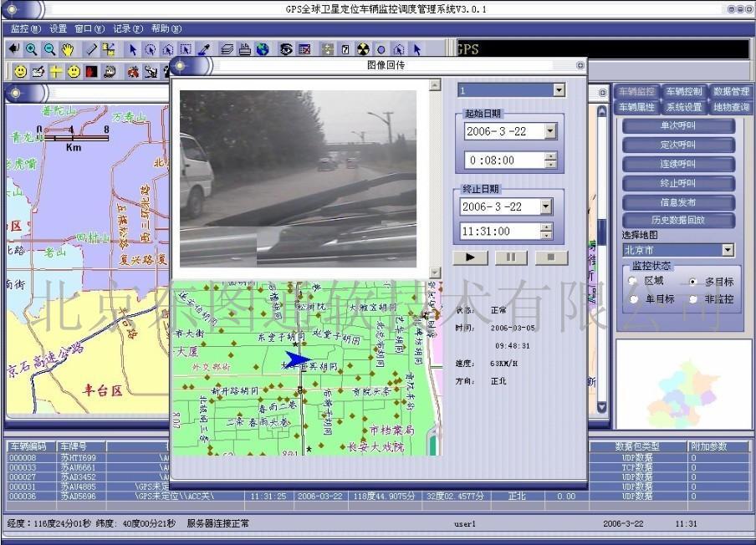
Task: Click the table with red X icon
Action: coord(304,49)
